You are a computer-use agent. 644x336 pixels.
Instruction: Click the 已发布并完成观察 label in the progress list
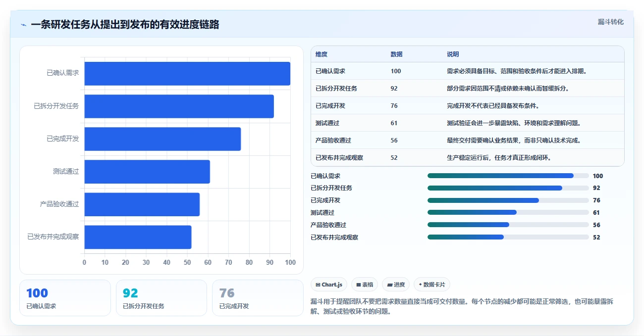334,237
